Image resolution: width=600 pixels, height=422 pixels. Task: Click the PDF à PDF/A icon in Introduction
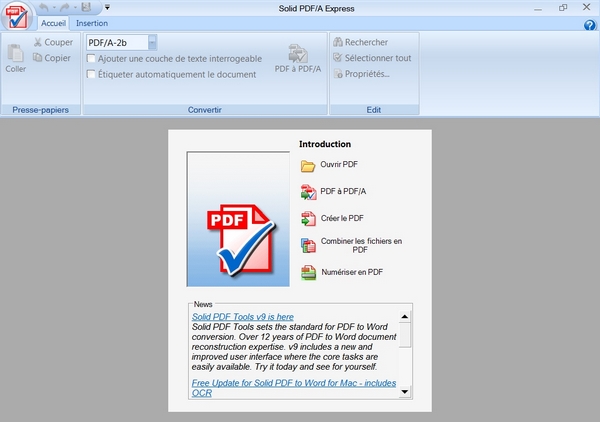[308, 192]
